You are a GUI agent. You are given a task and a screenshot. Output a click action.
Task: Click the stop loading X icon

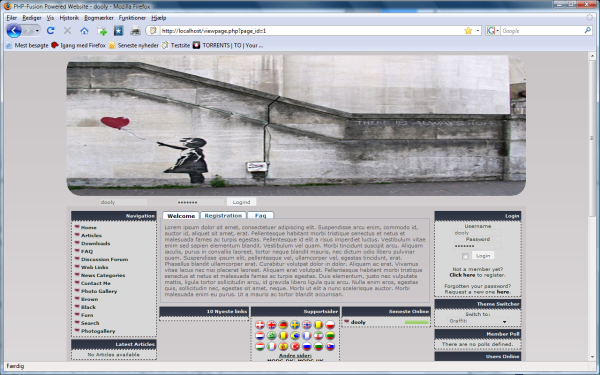point(67,31)
